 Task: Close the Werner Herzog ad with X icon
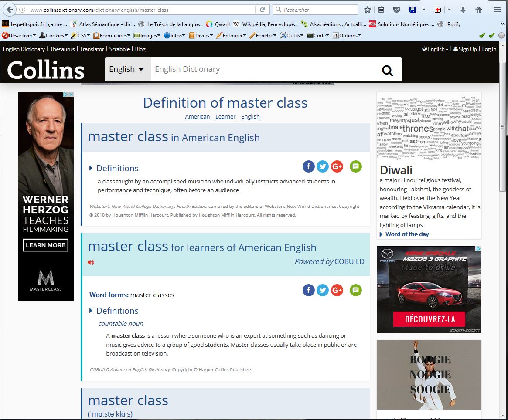(x=71, y=94)
